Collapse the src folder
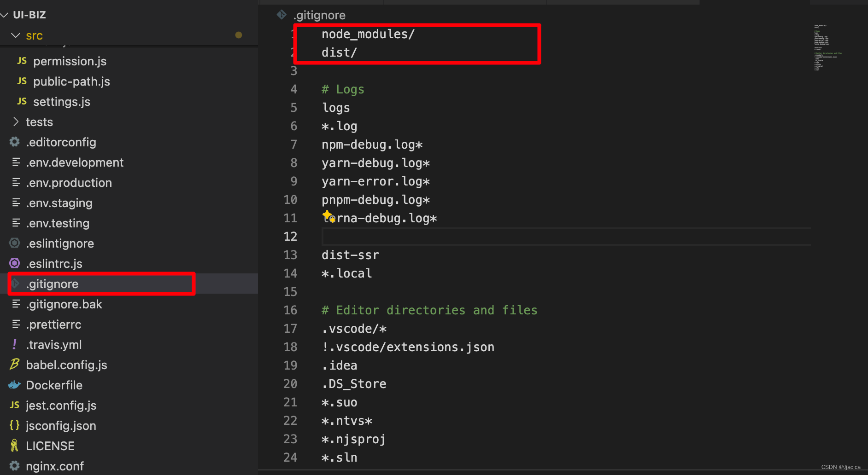 pos(16,35)
